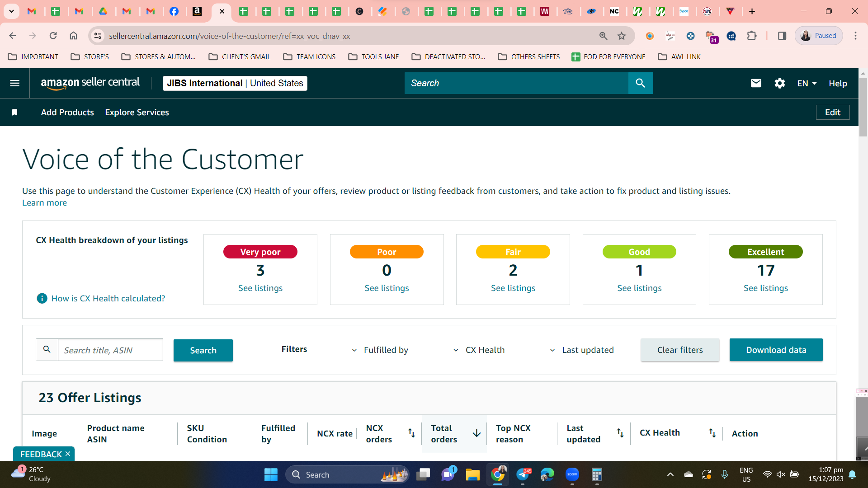
Task: Open How is CX Health calculated link
Action: coord(108,298)
